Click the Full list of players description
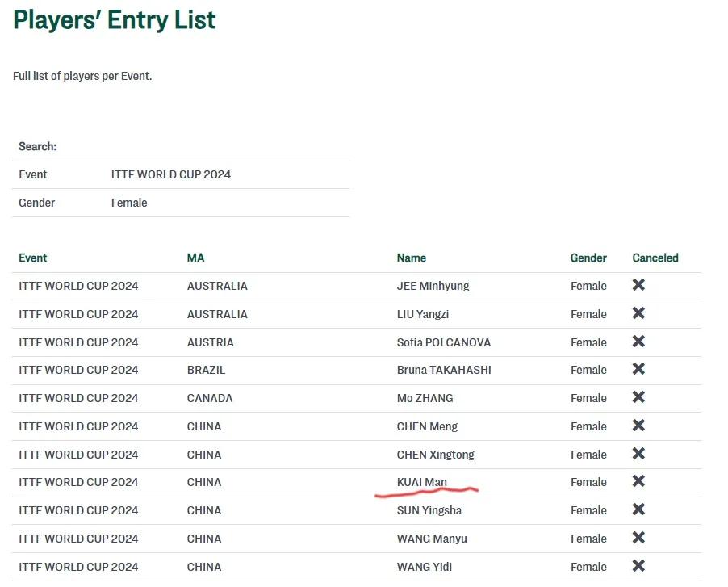This screenshot has width=728, height=587. tap(82, 76)
